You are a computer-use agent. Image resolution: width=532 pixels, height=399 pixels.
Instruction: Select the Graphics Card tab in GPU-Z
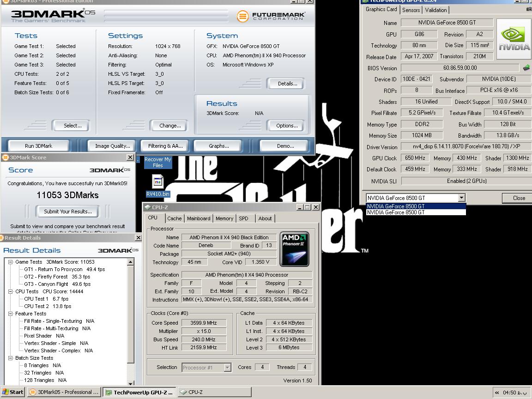(381, 9)
